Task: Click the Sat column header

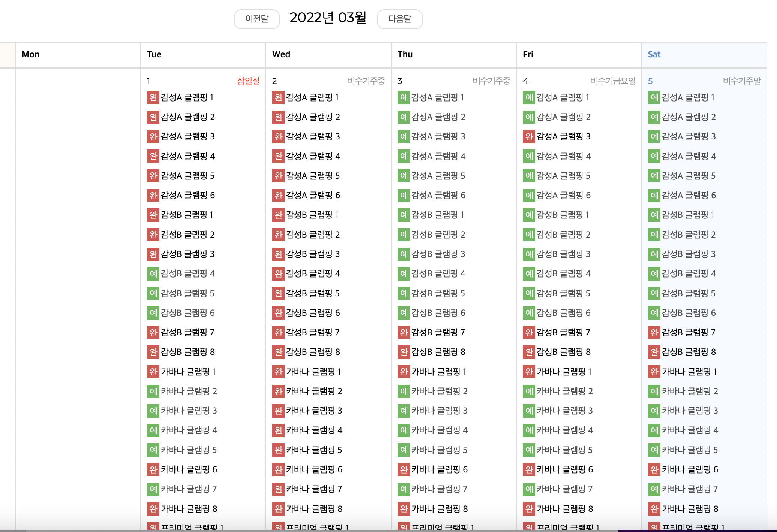Action: tap(654, 54)
